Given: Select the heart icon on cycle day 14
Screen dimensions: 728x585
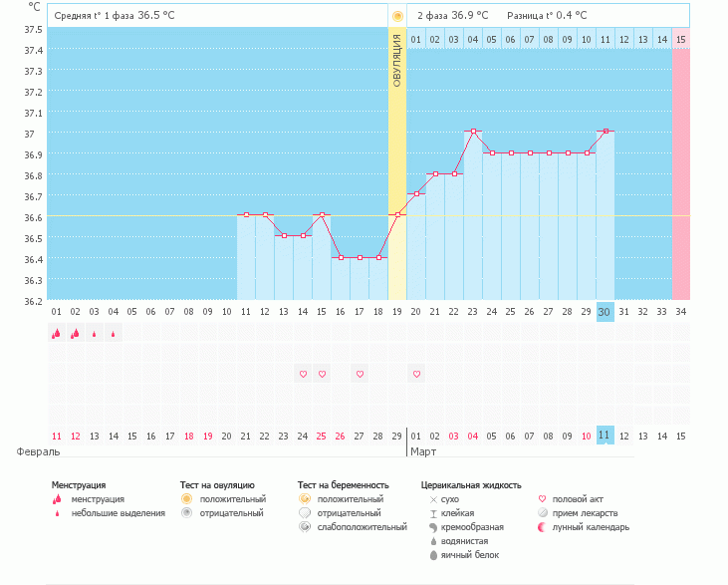Looking at the screenshot, I should pyautogui.click(x=303, y=374).
